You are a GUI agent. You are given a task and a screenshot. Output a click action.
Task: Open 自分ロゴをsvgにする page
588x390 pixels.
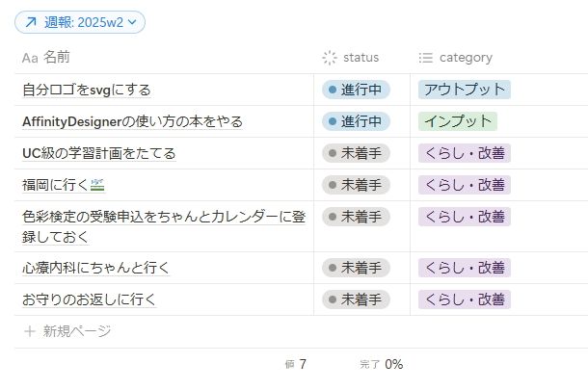87,90
